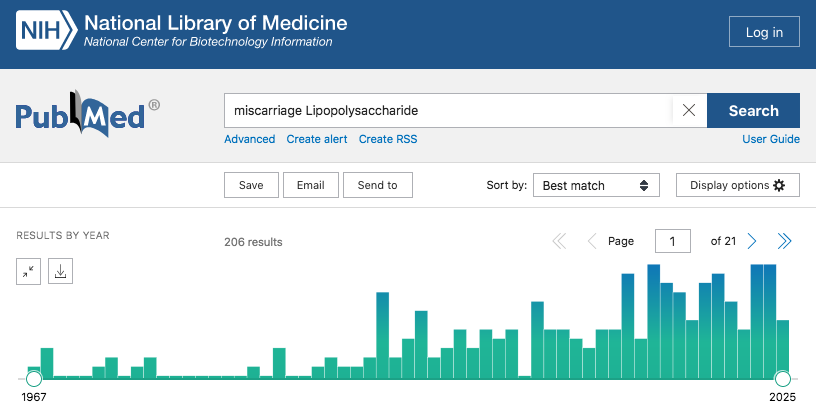This screenshot has width=816, height=417.
Task: Click the 'of 21' page count text
Action: (723, 241)
